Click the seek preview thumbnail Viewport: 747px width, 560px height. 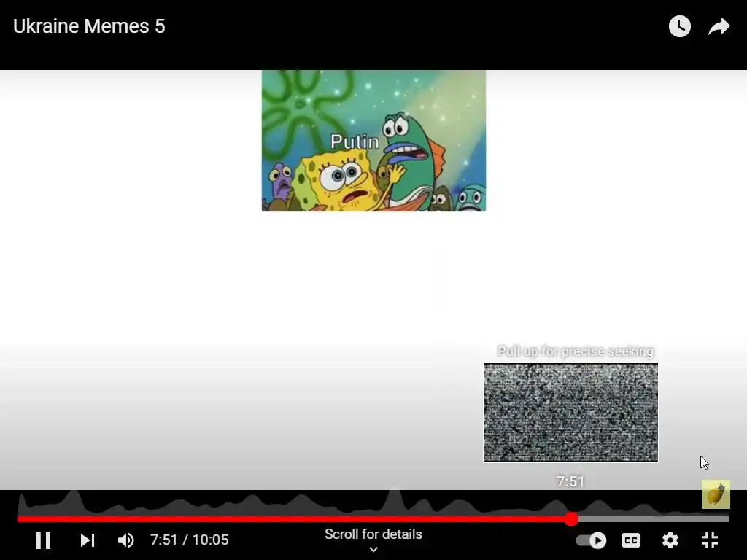pos(571,413)
